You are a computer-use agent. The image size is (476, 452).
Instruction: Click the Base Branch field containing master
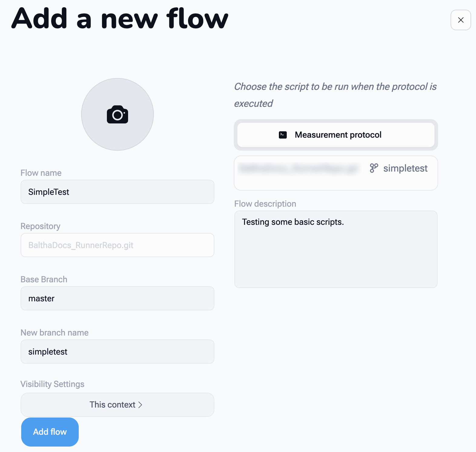117,298
